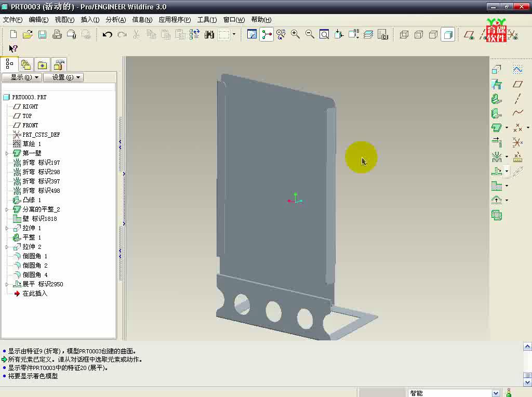
Task: Switch to the folder browser tab
Action: 26,64
